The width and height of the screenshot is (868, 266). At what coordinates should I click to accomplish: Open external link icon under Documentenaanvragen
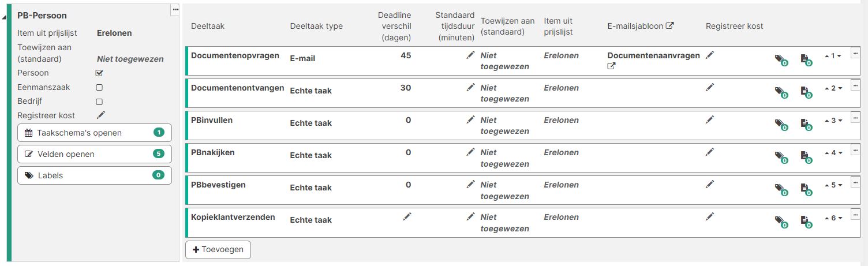click(611, 66)
